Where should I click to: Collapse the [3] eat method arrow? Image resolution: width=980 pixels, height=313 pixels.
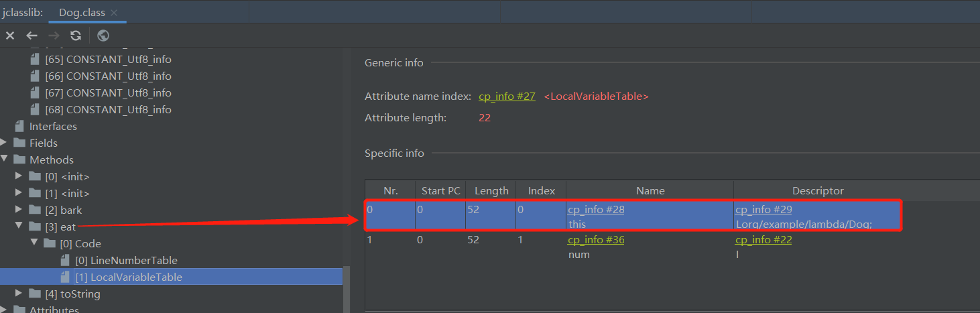pos(20,227)
